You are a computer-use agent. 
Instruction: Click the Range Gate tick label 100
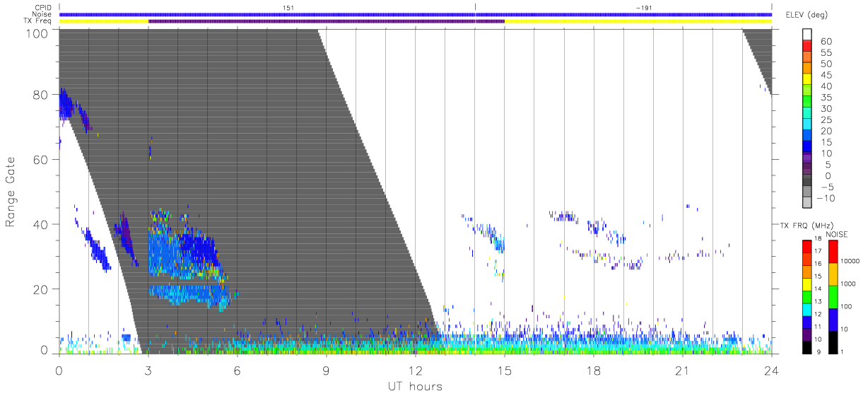(37, 33)
